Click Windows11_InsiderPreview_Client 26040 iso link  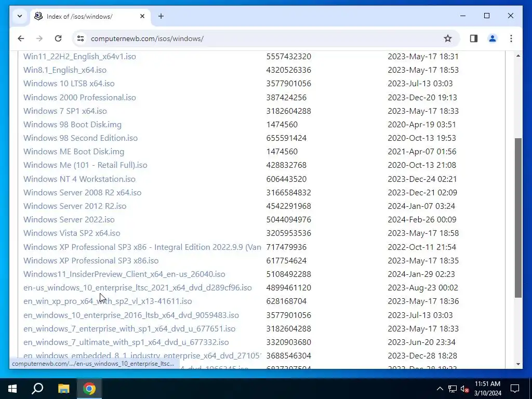[x=124, y=274]
